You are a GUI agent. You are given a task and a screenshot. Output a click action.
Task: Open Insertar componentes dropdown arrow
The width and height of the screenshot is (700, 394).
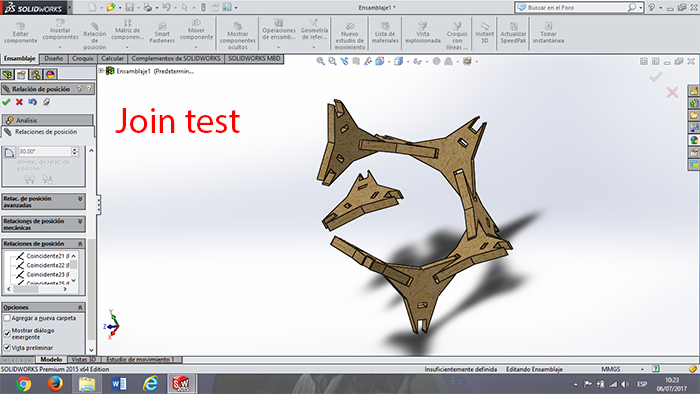coord(60,46)
